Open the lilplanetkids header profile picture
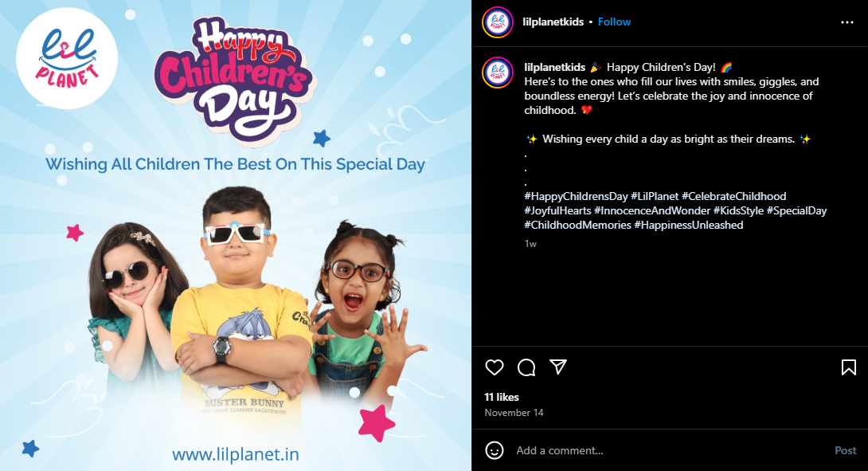The width and height of the screenshot is (868, 471). click(x=498, y=22)
